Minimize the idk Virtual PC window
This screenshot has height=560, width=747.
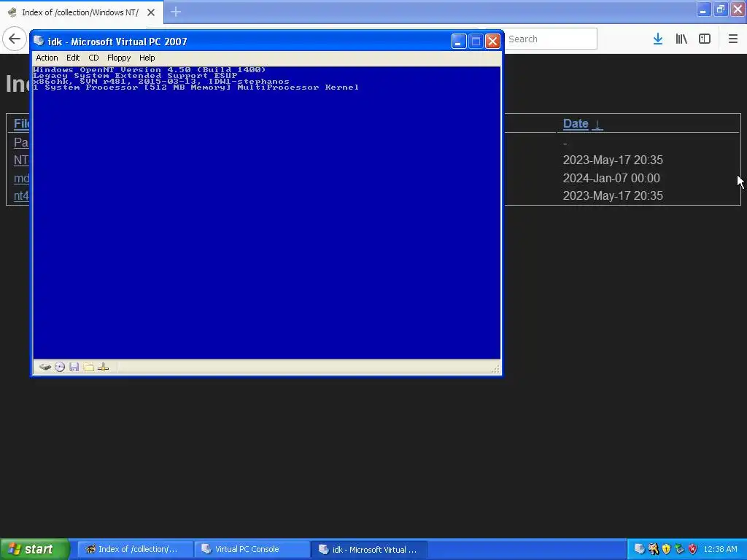coord(459,42)
